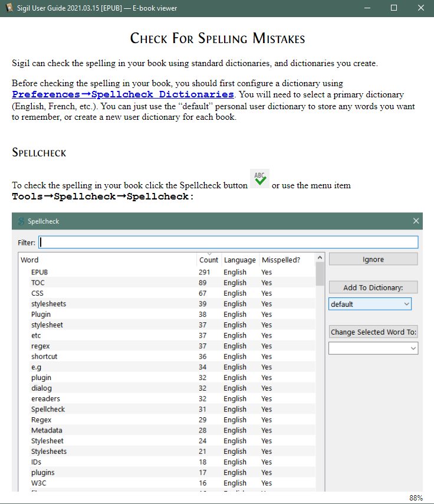
Task: Click the Spellcheck ABC checkmark icon
Action: 259,178
